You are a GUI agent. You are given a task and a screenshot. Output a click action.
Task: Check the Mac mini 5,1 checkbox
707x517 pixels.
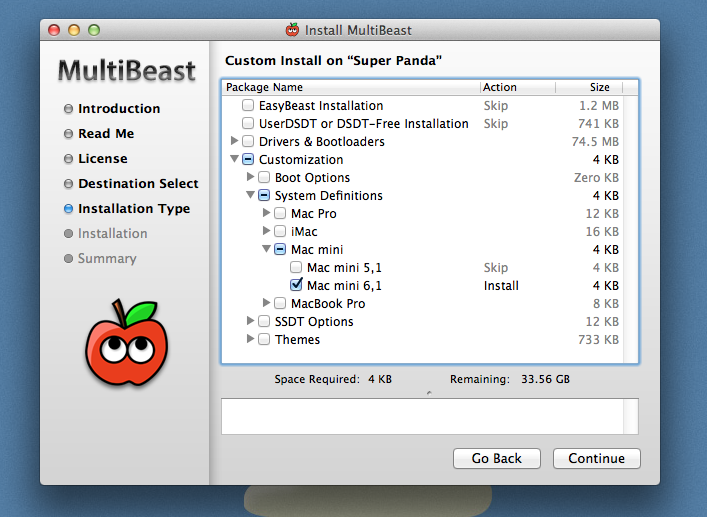click(x=296, y=267)
